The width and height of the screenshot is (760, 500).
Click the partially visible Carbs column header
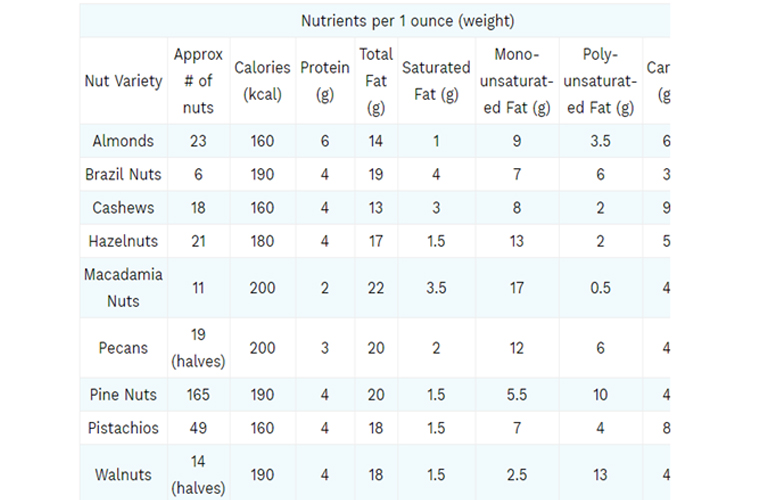click(x=657, y=81)
